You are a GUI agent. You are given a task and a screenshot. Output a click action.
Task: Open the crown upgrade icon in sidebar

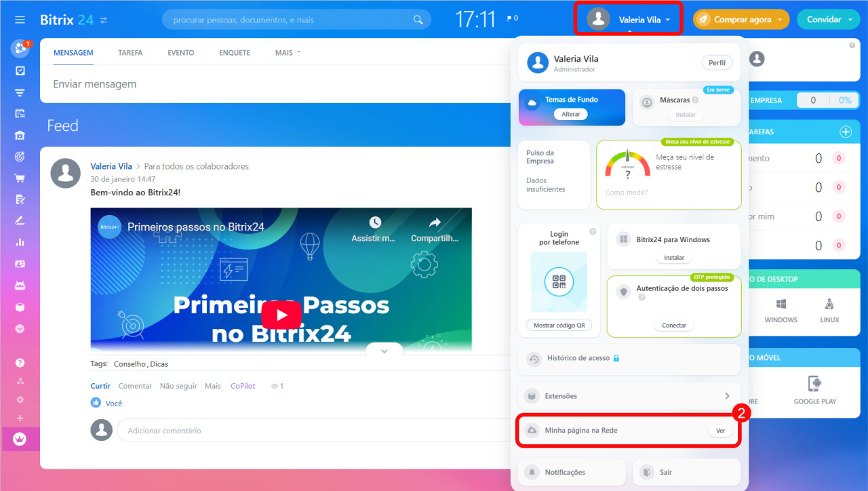click(x=20, y=439)
